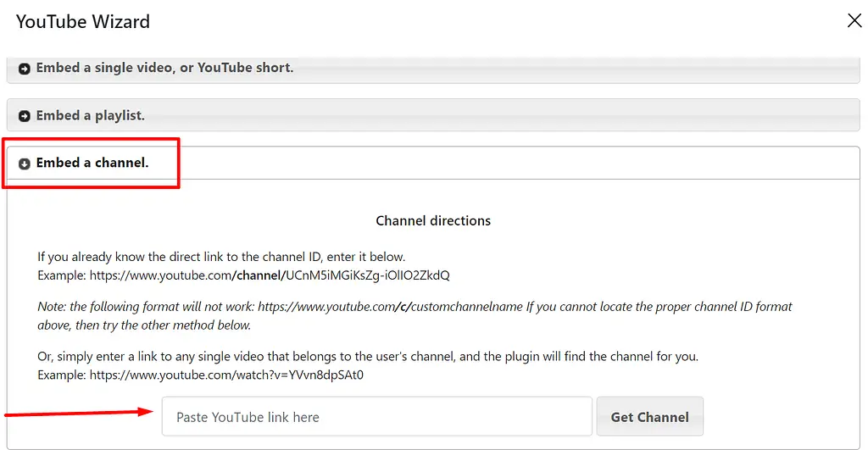Image resolution: width=868 pixels, height=450 pixels.
Task: Click the italic note about customchannelname format
Action: [415, 315]
